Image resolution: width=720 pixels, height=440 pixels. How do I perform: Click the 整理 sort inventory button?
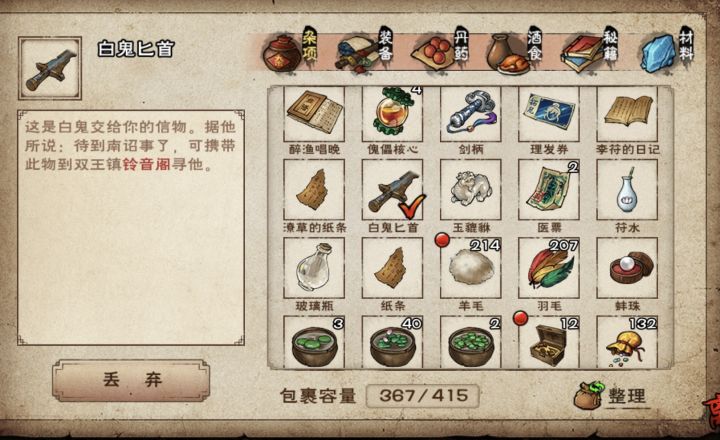(611, 395)
